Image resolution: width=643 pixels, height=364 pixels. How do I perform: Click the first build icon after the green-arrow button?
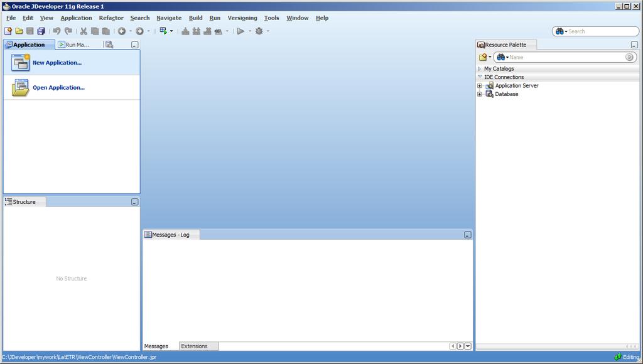[185, 31]
